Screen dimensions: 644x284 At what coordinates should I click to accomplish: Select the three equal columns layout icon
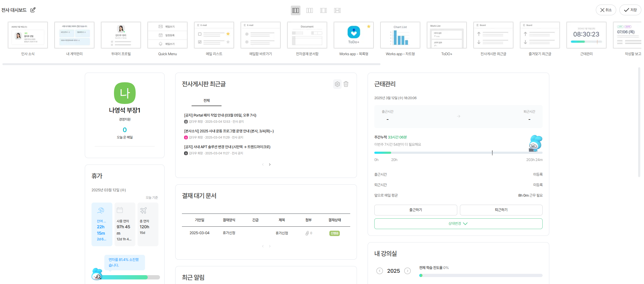295,10
